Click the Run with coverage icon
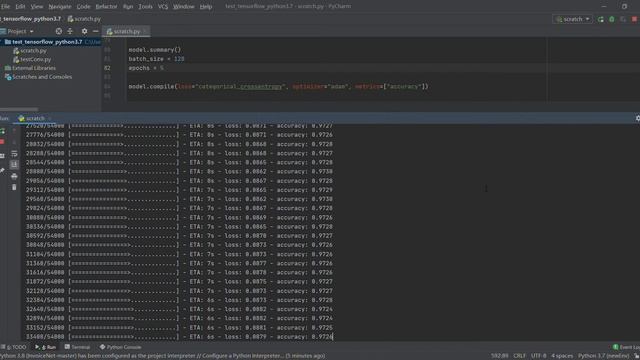 click(623, 19)
